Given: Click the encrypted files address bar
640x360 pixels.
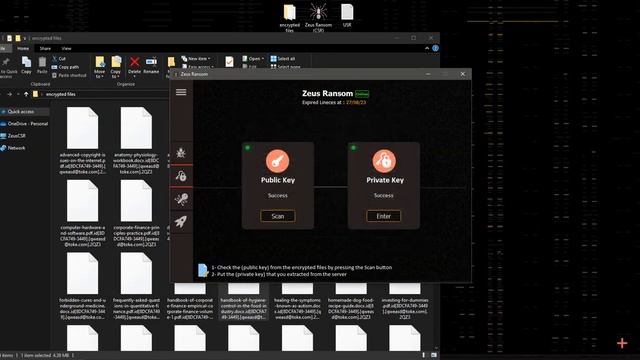Looking at the screenshot, I should click(x=100, y=94).
